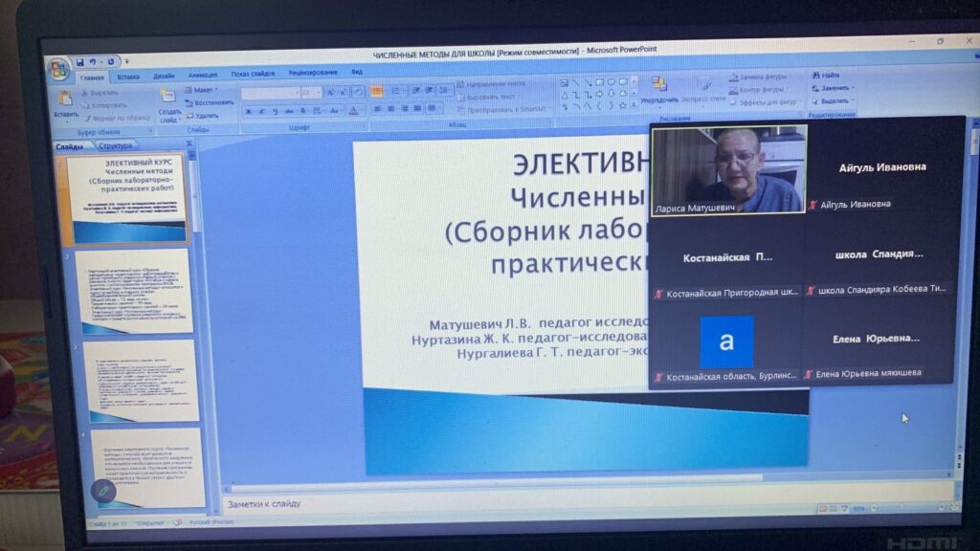Toggle bulleted list (highlighted orange)
This screenshot has width=980, height=551.
click(377, 92)
